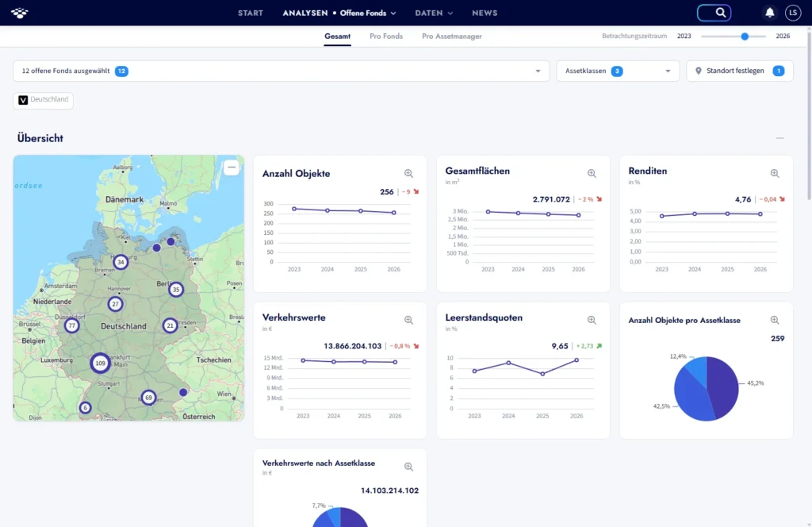Open the LS user avatar menu
812x527 pixels.
[x=793, y=13]
